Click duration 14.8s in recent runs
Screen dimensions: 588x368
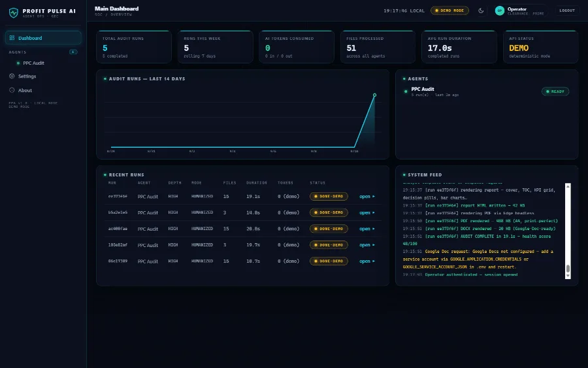(253, 212)
